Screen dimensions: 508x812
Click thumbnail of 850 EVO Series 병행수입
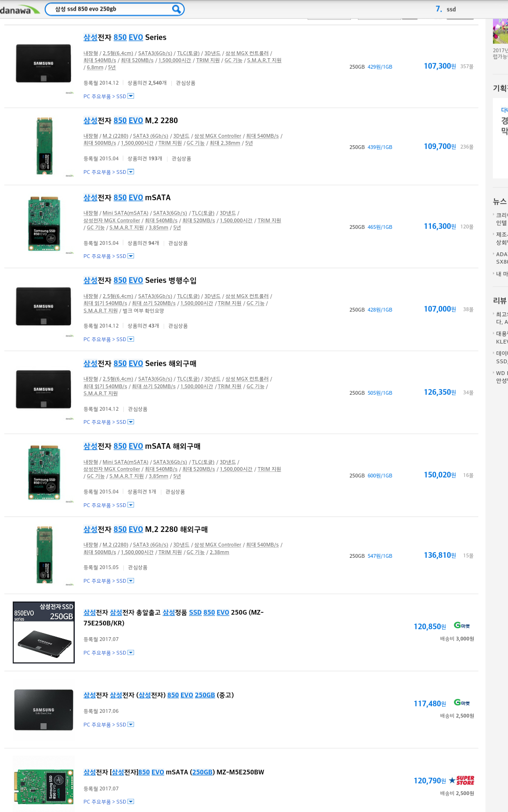click(x=43, y=306)
